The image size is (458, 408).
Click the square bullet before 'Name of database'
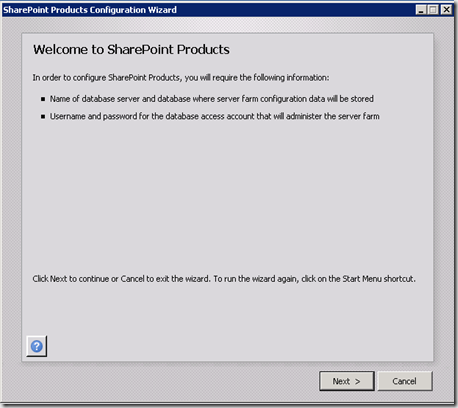point(43,99)
